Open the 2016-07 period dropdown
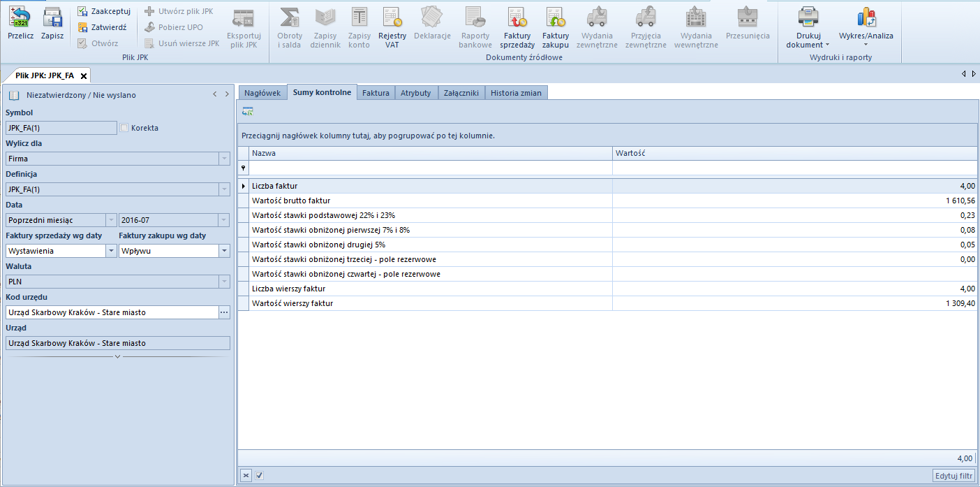980x487 pixels. (x=224, y=220)
